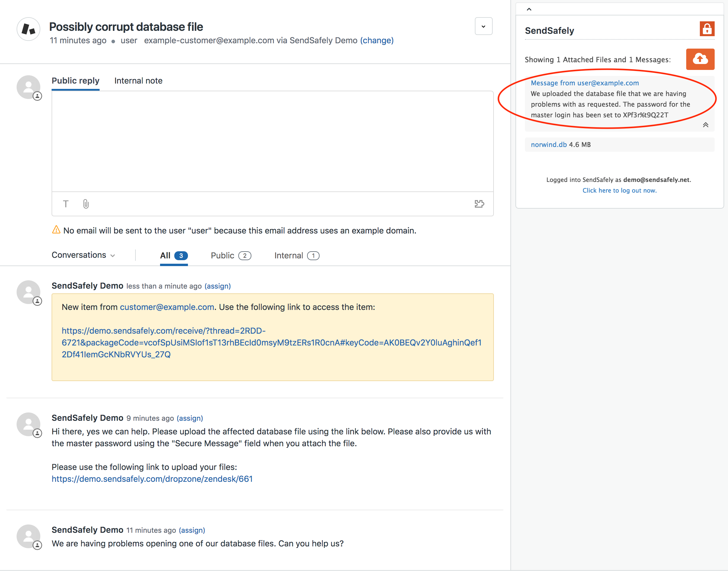Open the Conversations filter dropdown
Screen dimensions: 728x571
pyautogui.click(x=83, y=255)
